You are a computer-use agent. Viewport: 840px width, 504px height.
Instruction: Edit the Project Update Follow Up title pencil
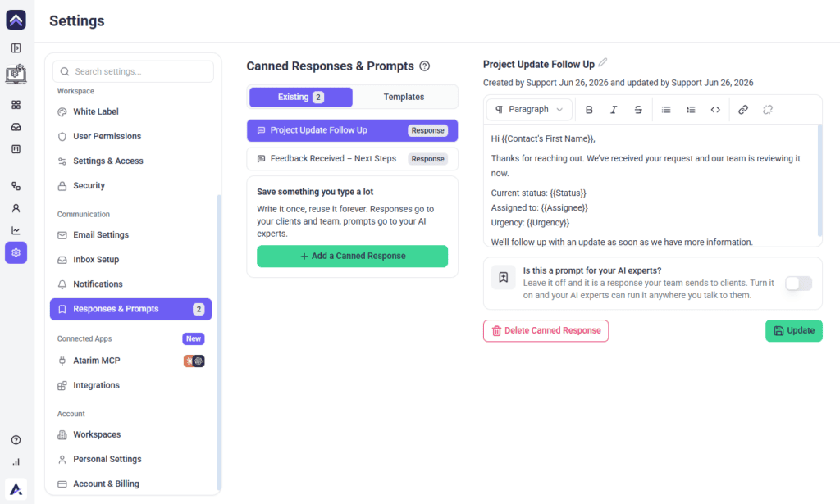tap(603, 62)
